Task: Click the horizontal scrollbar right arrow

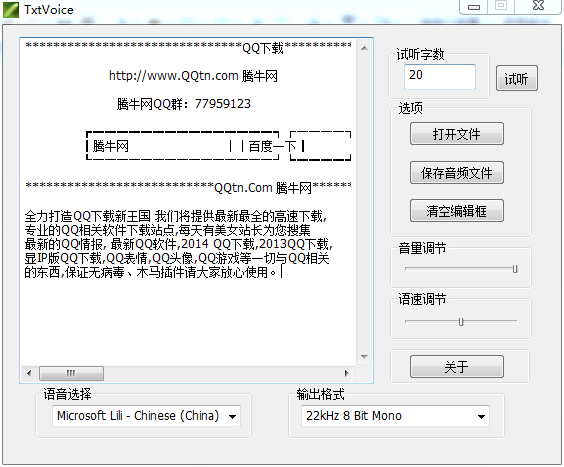Action: pos(346,373)
